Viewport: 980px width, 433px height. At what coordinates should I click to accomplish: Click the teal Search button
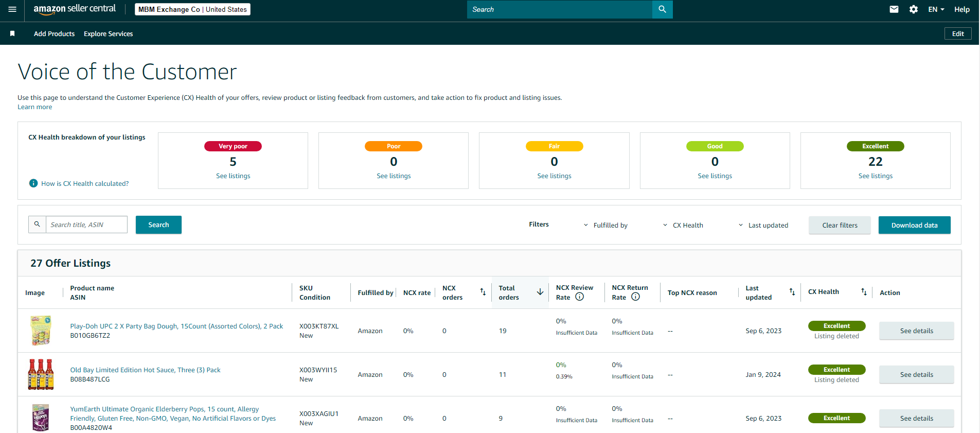[x=158, y=224]
